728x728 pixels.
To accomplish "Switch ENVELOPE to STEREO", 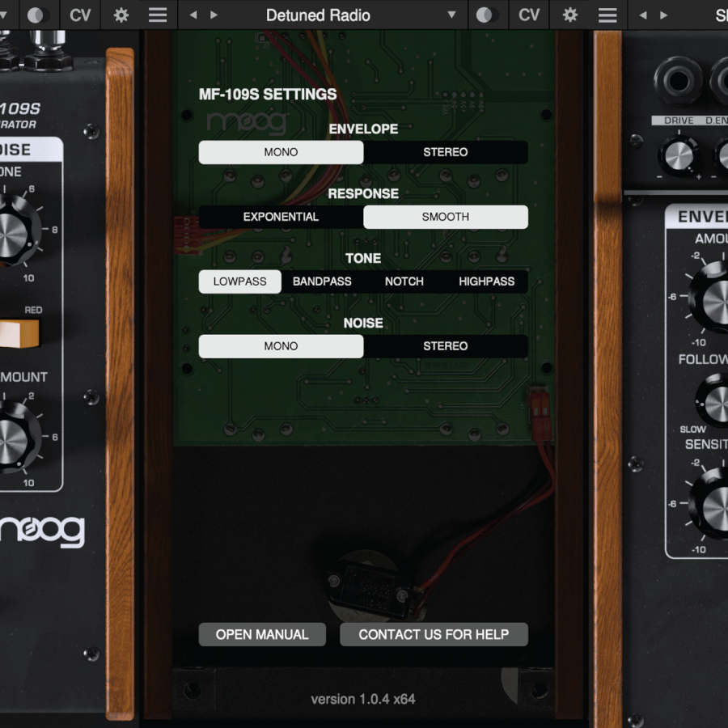I will 445,152.
